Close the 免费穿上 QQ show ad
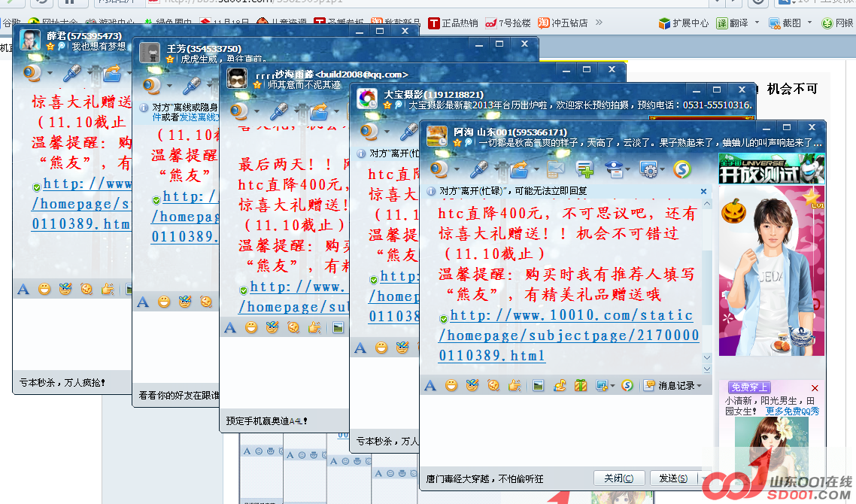The height and width of the screenshot is (504, 856). coord(815,388)
